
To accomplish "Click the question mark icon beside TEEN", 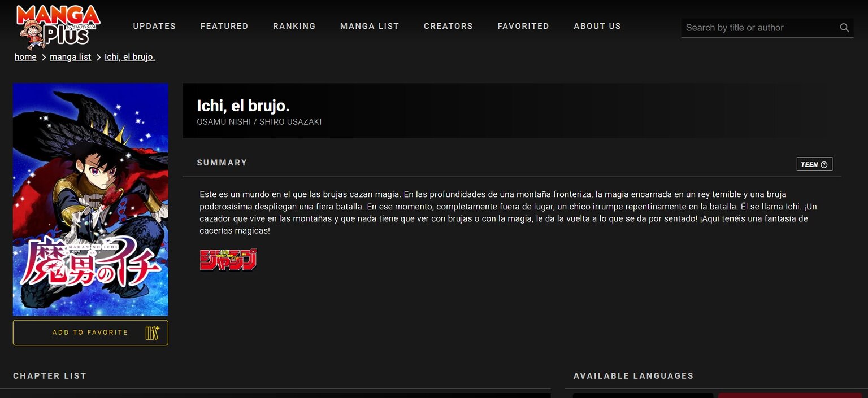I will coord(823,165).
